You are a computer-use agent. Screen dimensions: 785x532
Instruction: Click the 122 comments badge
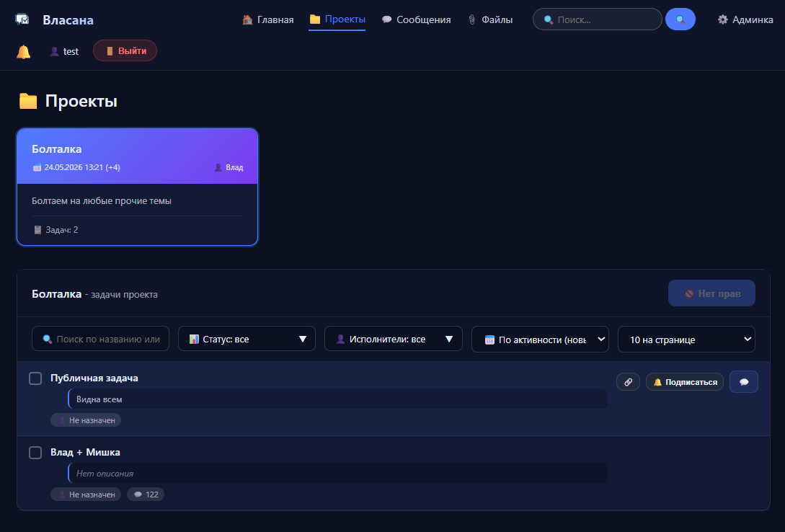pos(146,495)
